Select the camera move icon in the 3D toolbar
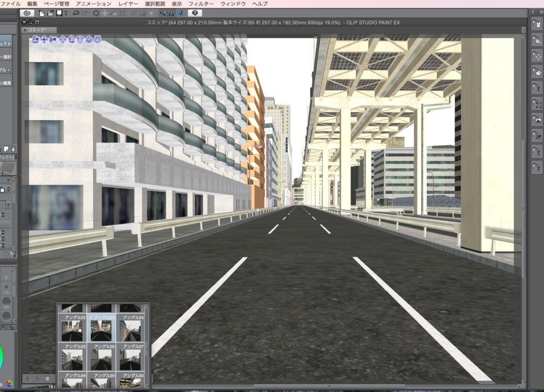The image size is (544, 392). pyautogui.click(x=44, y=39)
